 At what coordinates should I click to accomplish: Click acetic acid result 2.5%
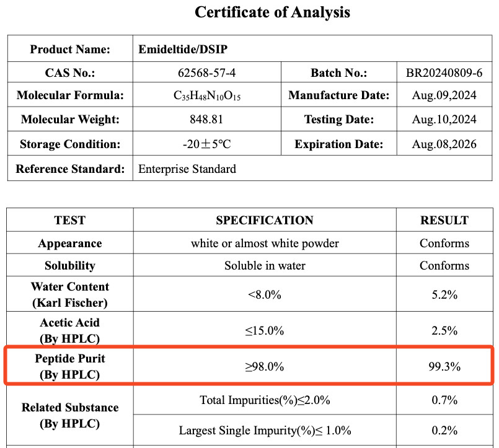pos(444,331)
